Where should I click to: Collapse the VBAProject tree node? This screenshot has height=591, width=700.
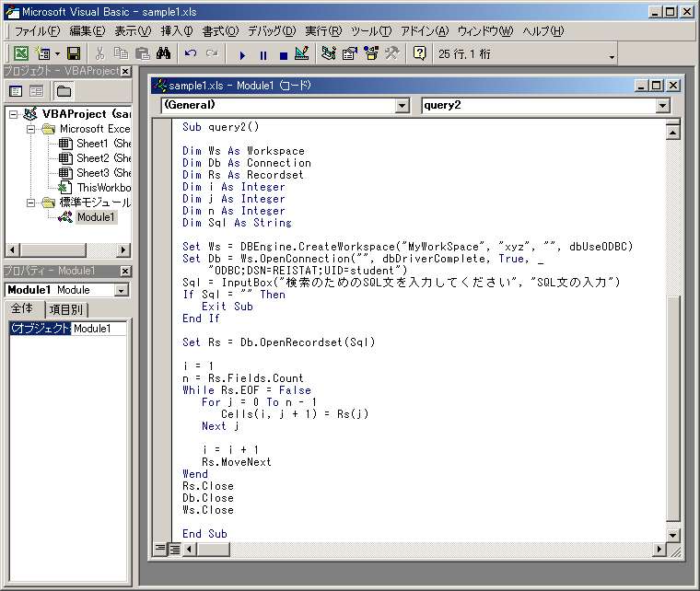[14, 115]
